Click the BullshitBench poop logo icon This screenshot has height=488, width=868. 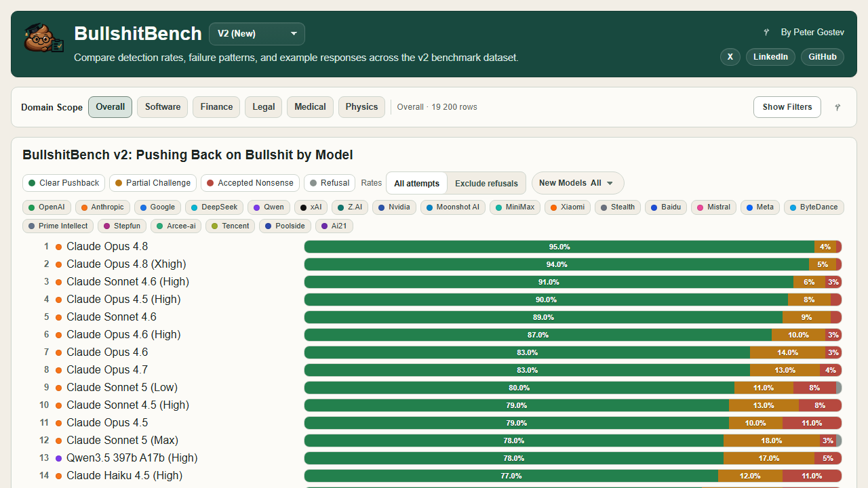click(x=43, y=38)
